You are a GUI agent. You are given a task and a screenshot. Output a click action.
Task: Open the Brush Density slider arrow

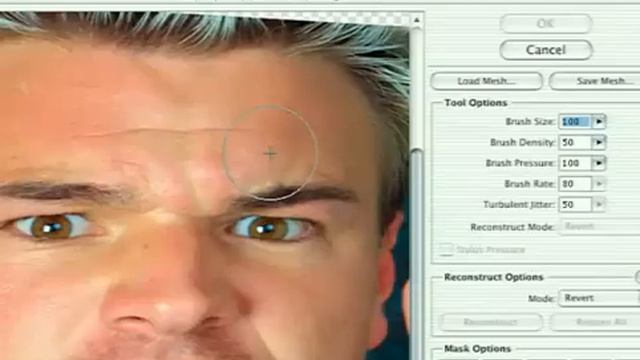(x=599, y=142)
